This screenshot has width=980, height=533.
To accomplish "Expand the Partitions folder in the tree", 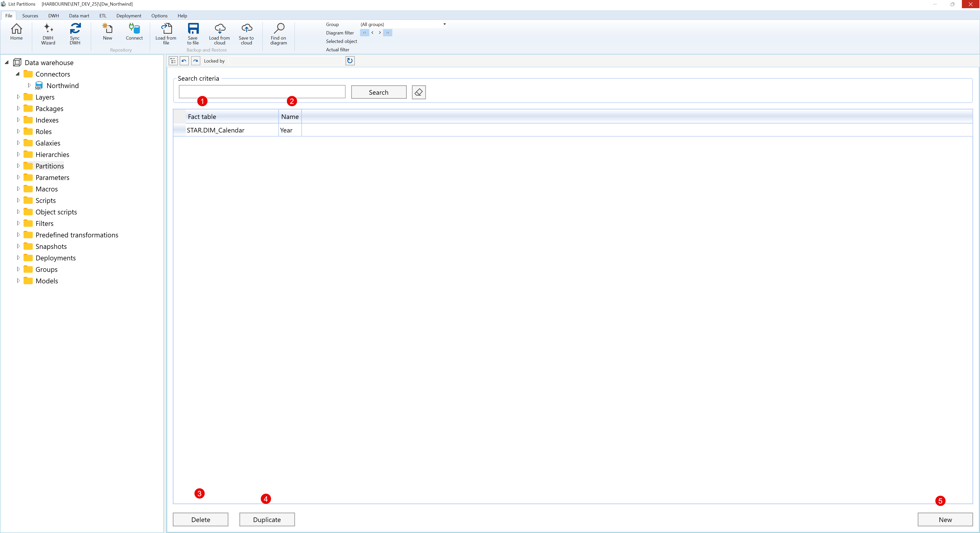I will tap(18, 165).
